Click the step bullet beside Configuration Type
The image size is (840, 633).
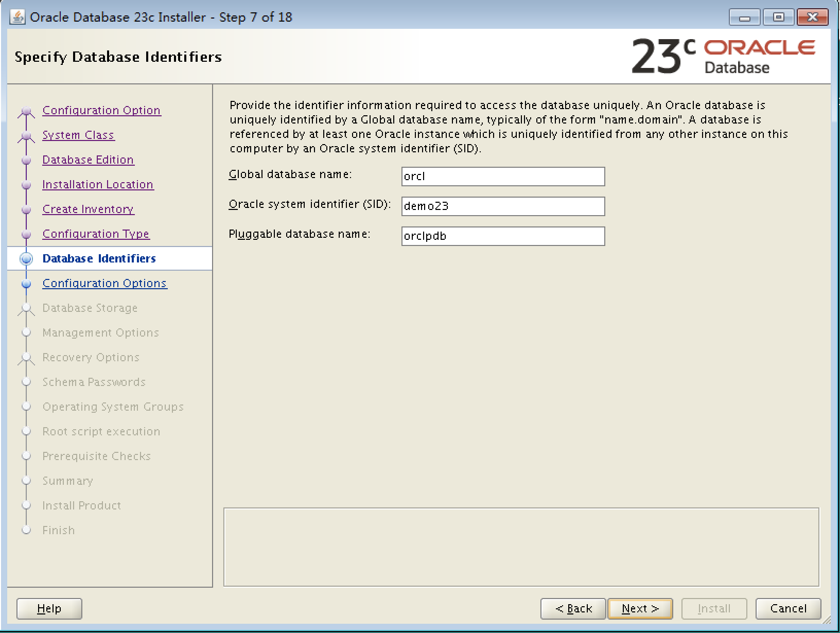[26, 234]
